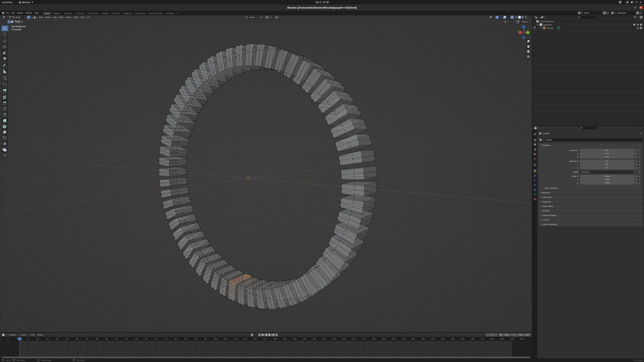This screenshot has height=362, width=644.
Task: Click the zoom viewport magnifier icon
Action: click(x=528, y=41)
